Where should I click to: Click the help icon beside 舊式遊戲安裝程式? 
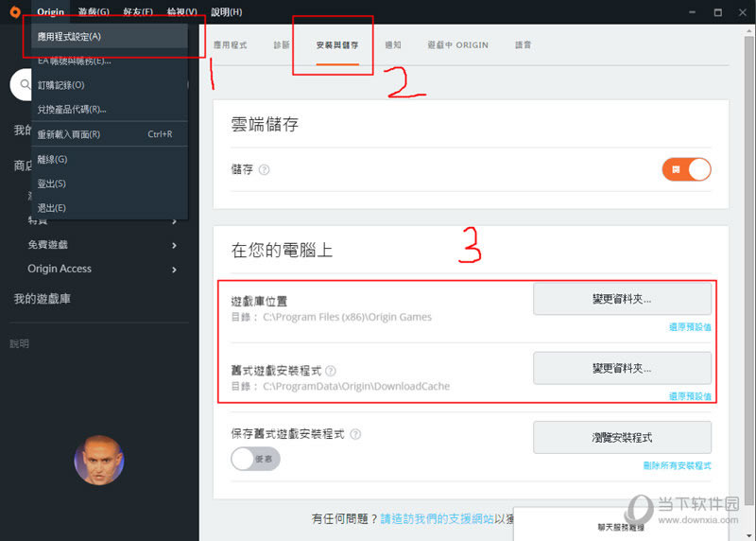click(x=331, y=371)
